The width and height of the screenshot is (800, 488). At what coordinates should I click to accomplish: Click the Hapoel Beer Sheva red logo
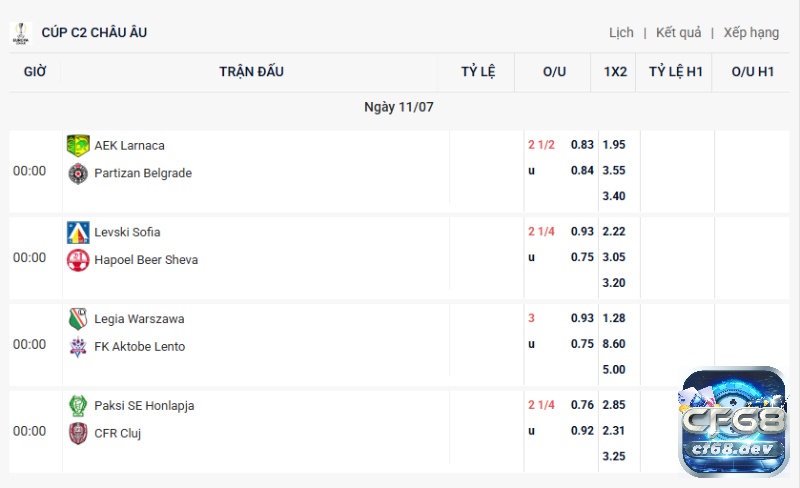[78, 260]
